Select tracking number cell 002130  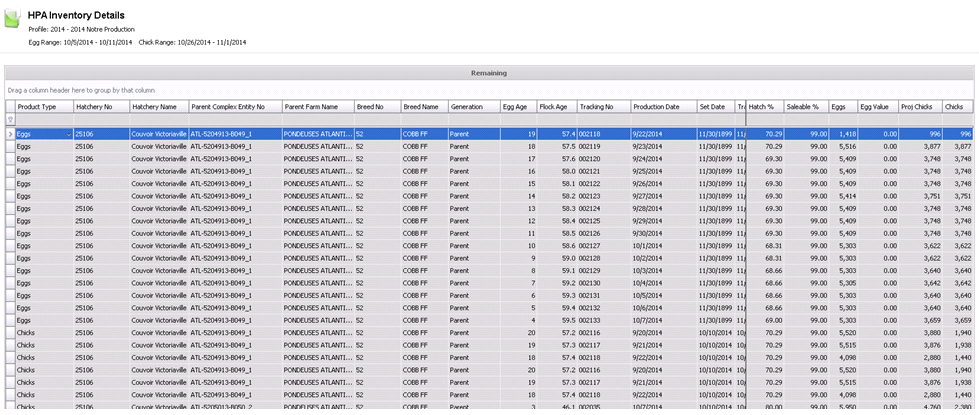coord(604,283)
